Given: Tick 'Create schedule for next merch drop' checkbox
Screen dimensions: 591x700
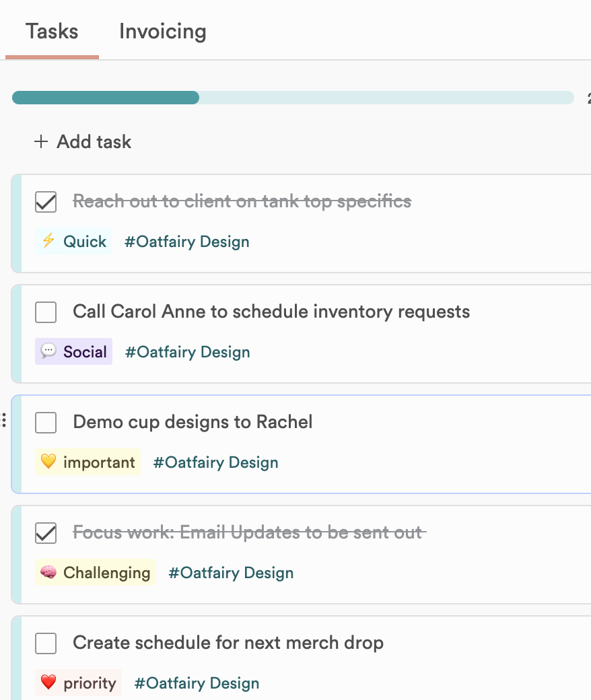Looking at the screenshot, I should click(x=46, y=643).
